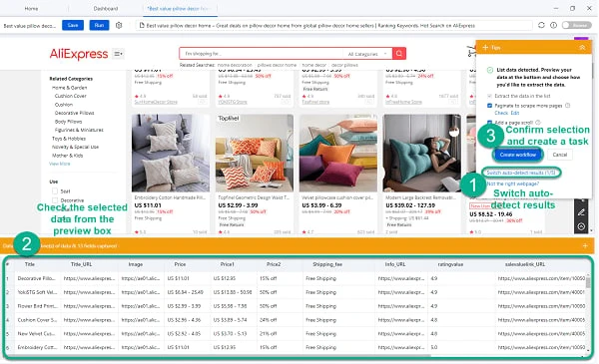Open the Figurines & Miniatures category link
Screen dimensions: 599x364
[x=79, y=130]
